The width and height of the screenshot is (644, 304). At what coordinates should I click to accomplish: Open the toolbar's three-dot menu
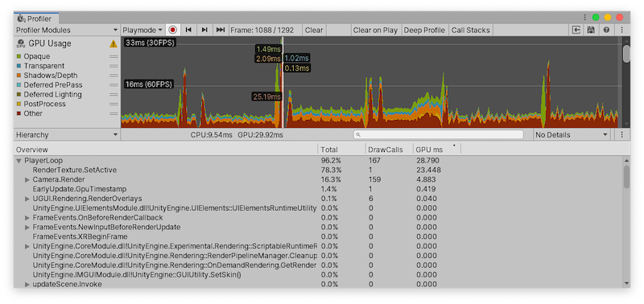(621, 30)
